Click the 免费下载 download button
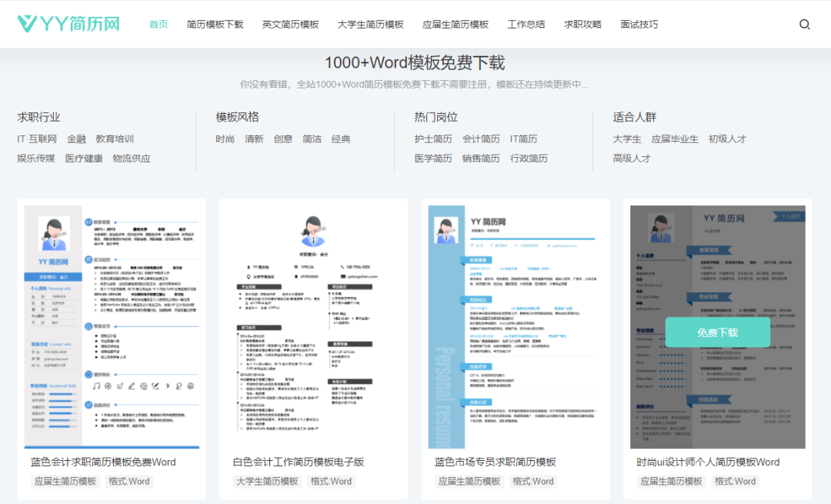831x504 pixels. pos(716,332)
